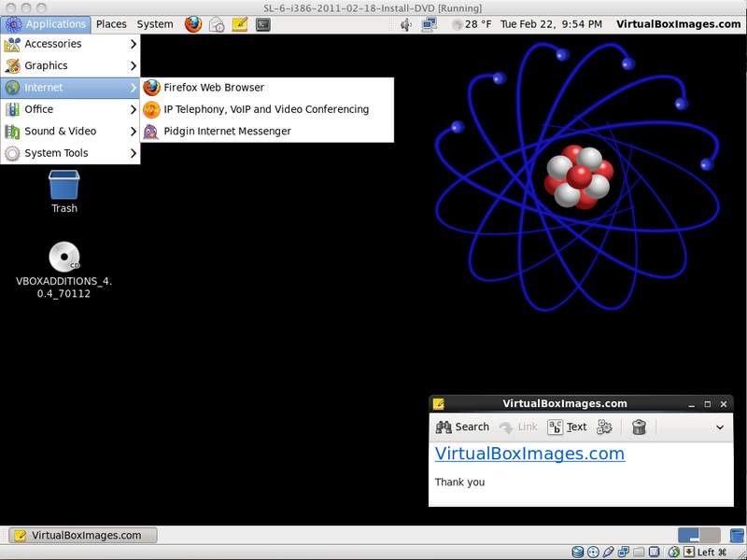Expand the Accessories submenu
The width and height of the screenshot is (747, 560).
pyautogui.click(x=71, y=44)
